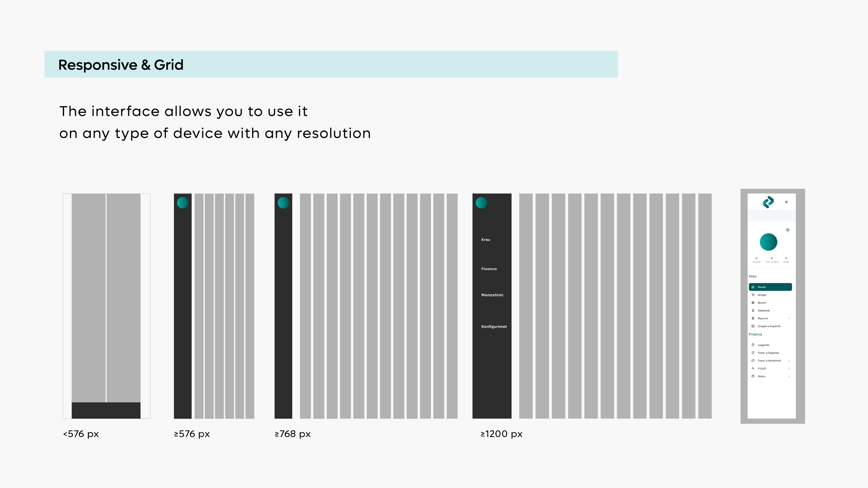
Task: Click the Responsive & Grid heading banner
Action: coord(331,64)
